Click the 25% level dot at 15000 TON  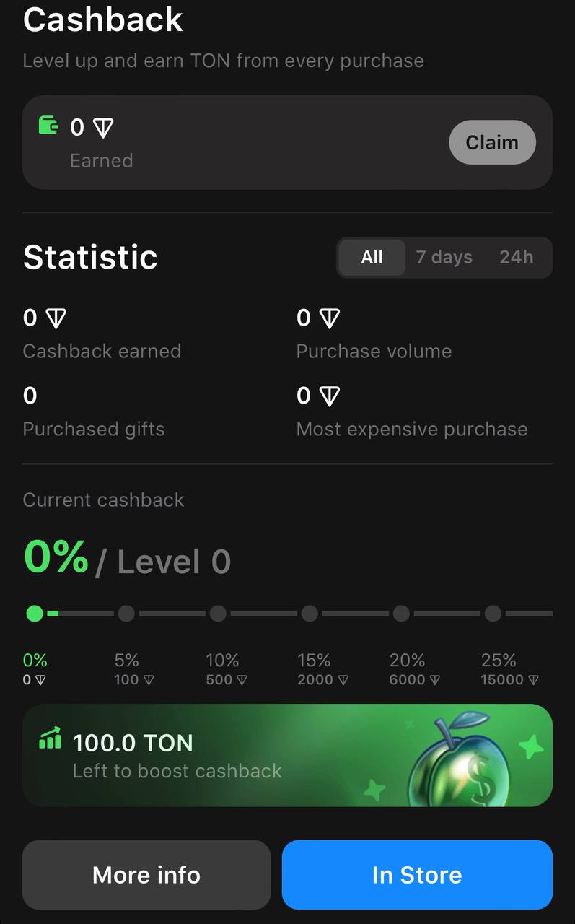click(493, 614)
